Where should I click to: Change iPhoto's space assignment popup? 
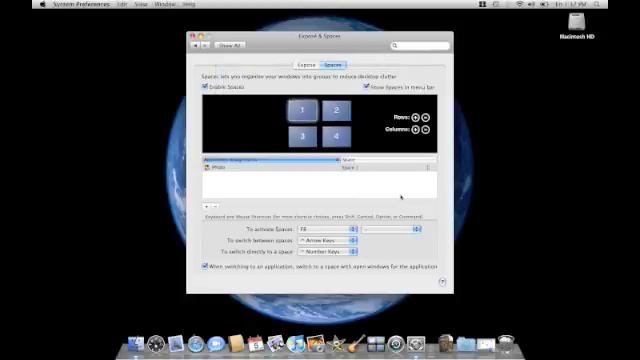pyautogui.click(x=386, y=167)
